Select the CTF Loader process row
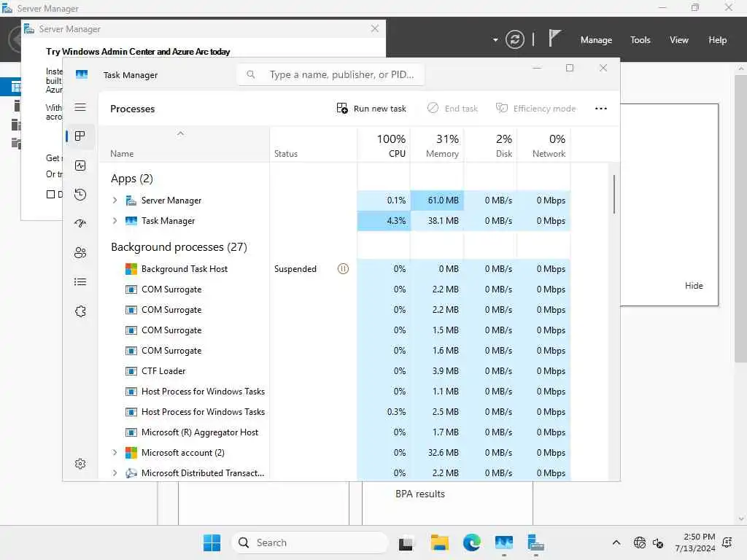The image size is (747, 560). 335,371
